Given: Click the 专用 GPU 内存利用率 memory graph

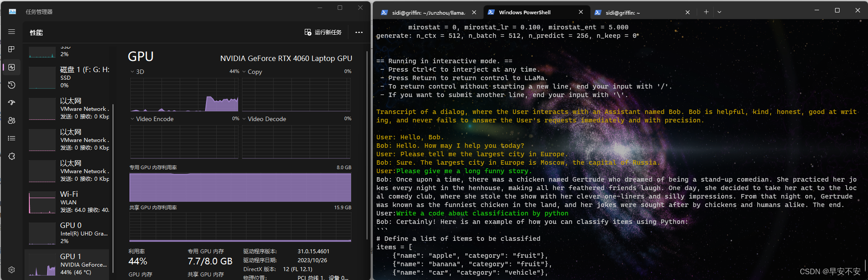Looking at the screenshot, I should coord(240,187).
